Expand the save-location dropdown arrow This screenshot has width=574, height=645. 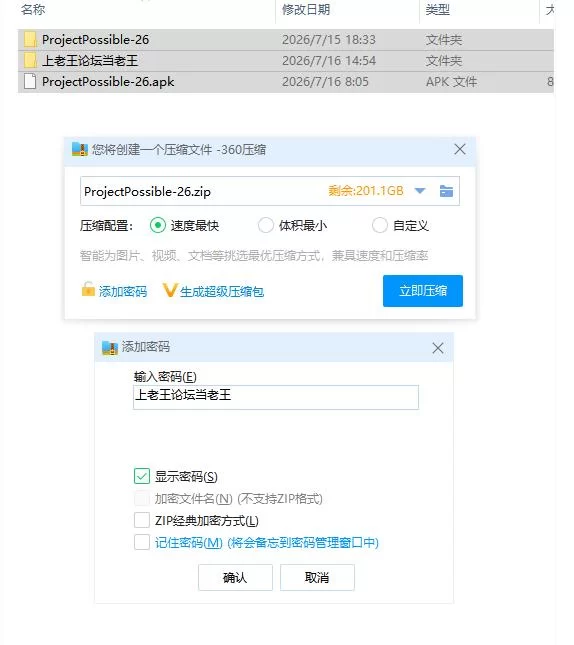pyautogui.click(x=420, y=191)
